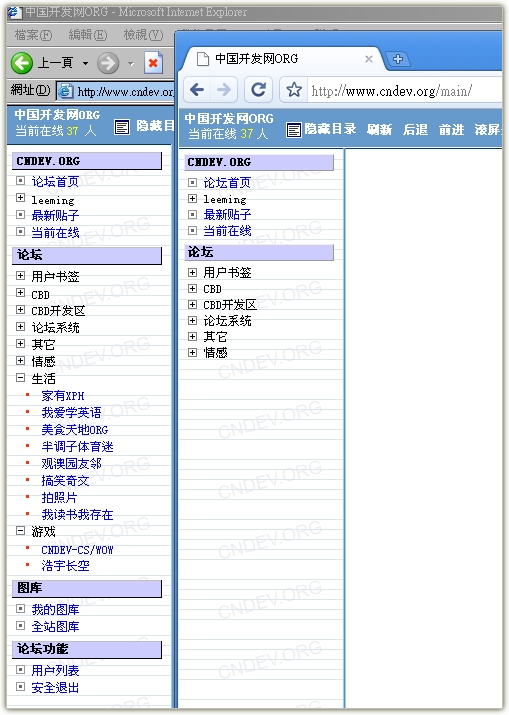Open 我爱学英语 forum link
Image resolution: width=509 pixels, height=715 pixels.
click(x=72, y=413)
